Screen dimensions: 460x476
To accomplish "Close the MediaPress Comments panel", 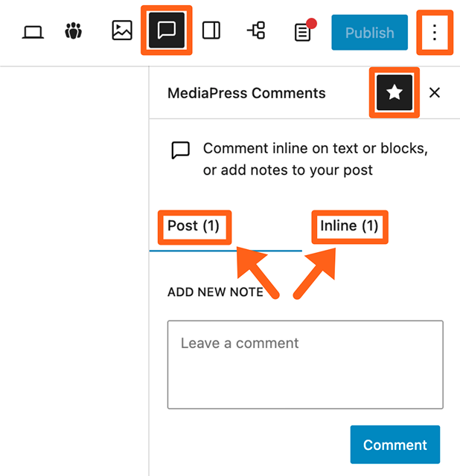I will pyautogui.click(x=435, y=92).
